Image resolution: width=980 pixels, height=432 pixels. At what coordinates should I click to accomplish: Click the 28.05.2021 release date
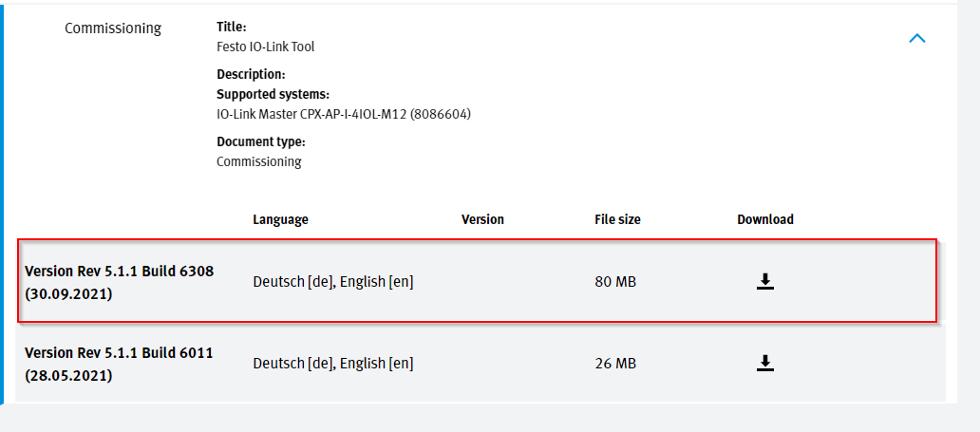tap(68, 376)
